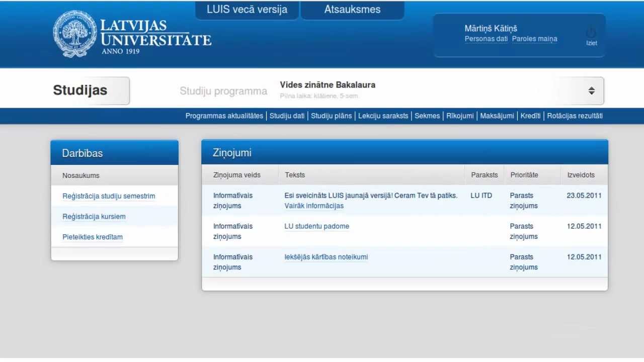Open Reģistrācija studiju semestrim link

109,196
